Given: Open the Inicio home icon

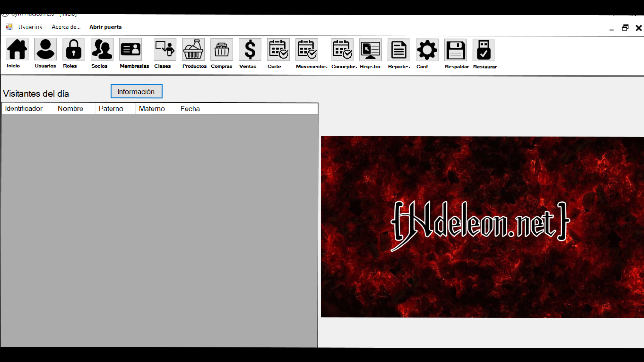Looking at the screenshot, I should (17, 49).
